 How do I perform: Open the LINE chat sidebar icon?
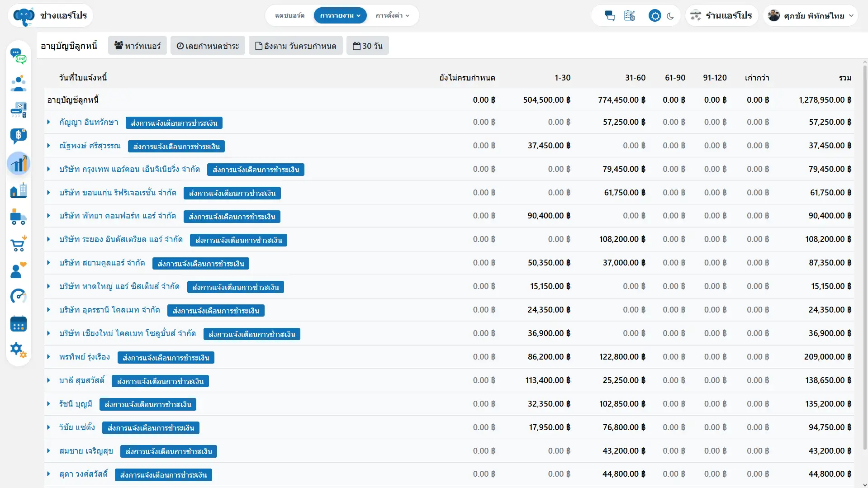pyautogui.click(x=19, y=57)
